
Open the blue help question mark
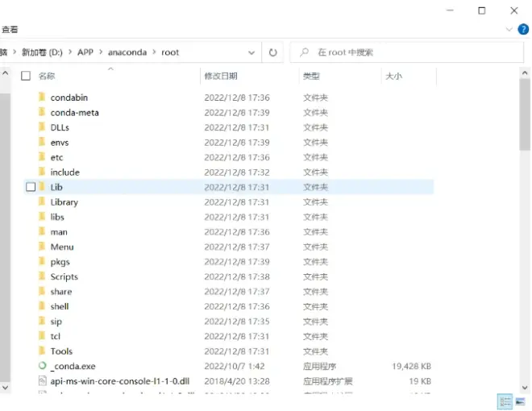point(523,29)
